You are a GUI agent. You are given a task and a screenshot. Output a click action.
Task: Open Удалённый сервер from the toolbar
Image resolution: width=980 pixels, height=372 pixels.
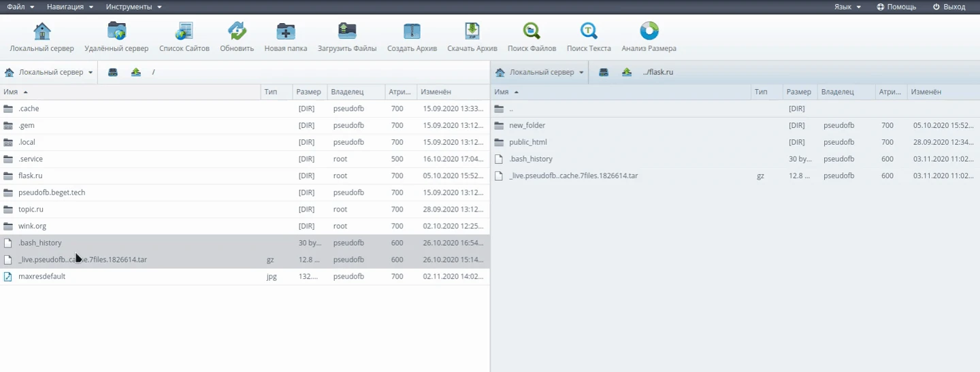(116, 32)
